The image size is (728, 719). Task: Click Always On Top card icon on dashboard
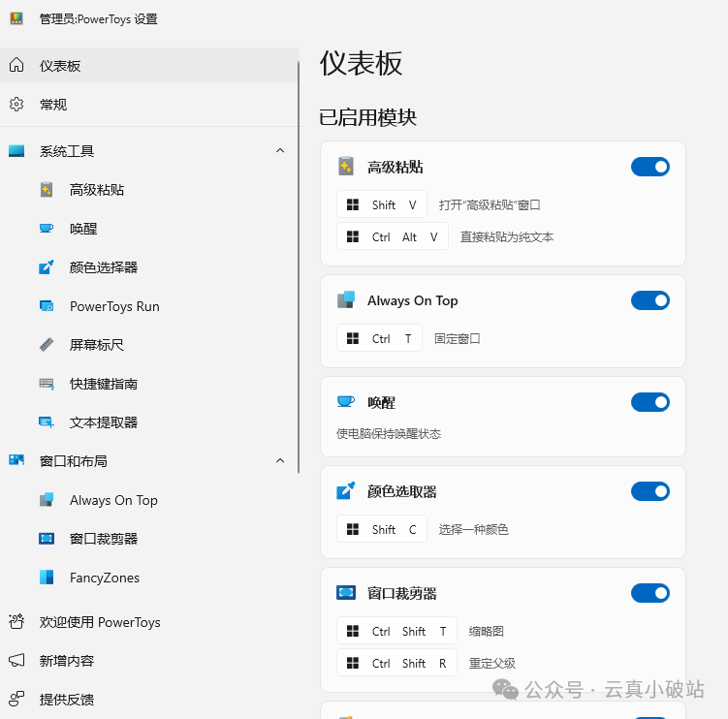pyautogui.click(x=346, y=299)
